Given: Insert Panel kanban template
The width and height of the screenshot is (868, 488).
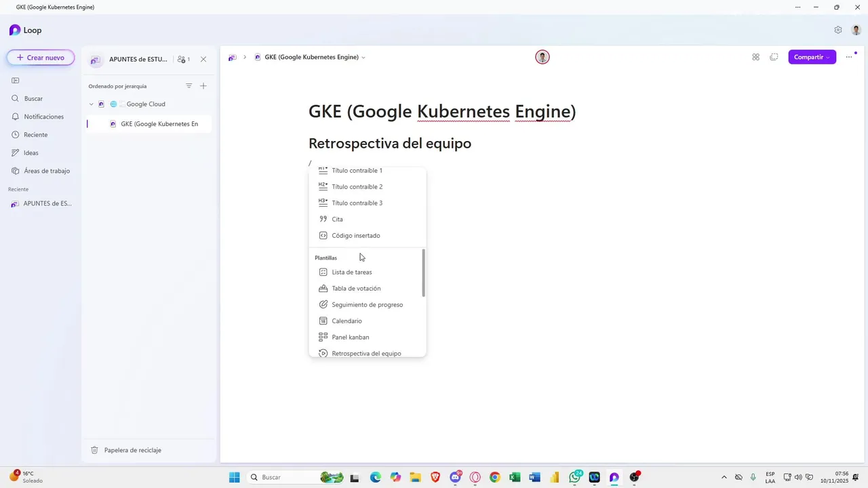Looking at the screenshot, I should 367,338.
